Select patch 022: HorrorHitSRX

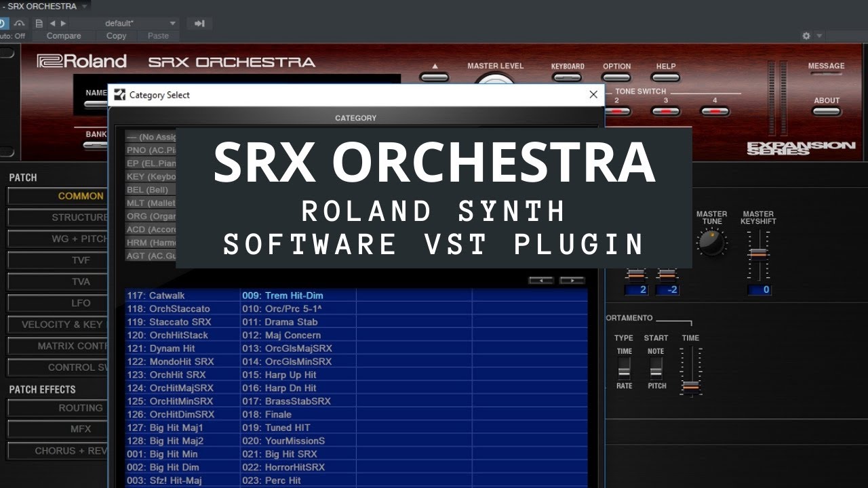click(x=298, y=467)
